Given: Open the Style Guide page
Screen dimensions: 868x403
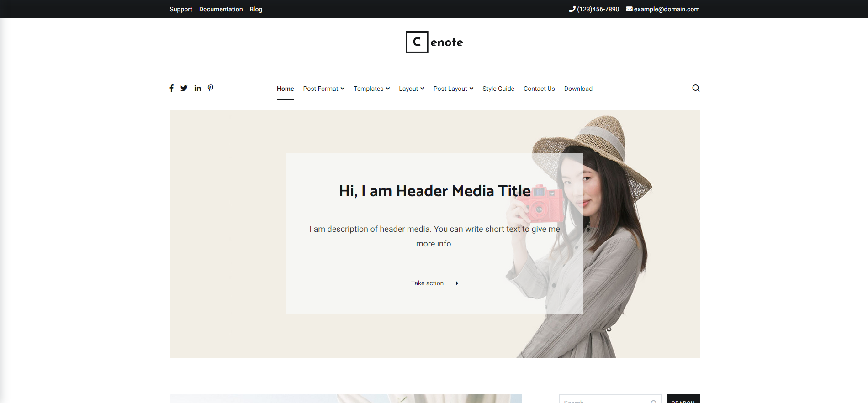Looking at the screenshot, I should coord(498,89).
